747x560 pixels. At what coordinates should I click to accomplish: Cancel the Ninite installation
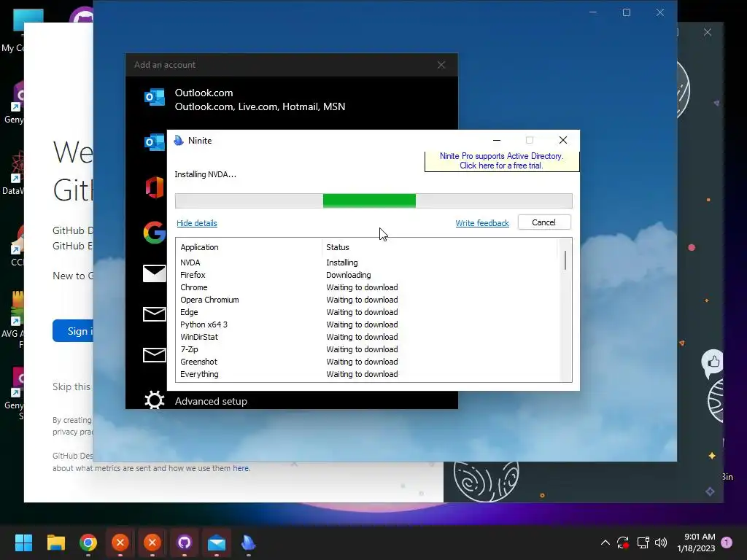coord(543,222)
